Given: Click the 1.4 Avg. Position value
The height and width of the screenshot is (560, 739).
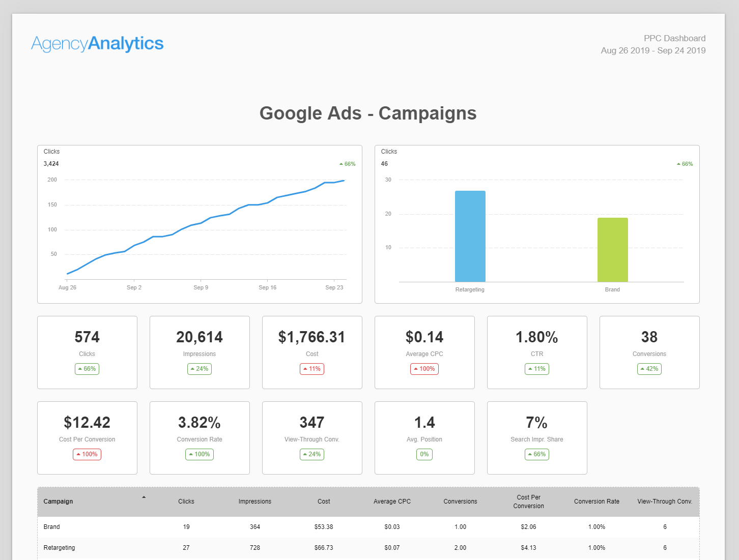Looking at the screenshot, I should (x=424, y=423).
